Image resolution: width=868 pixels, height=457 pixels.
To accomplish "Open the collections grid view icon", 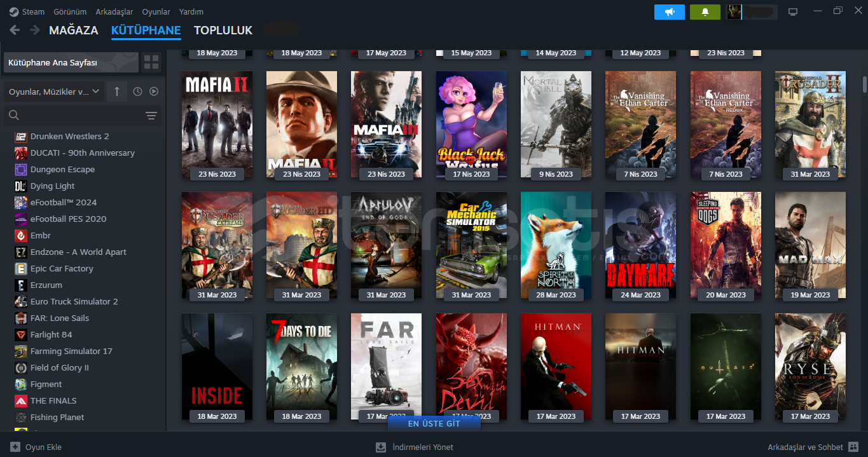I will click(151, 62).
